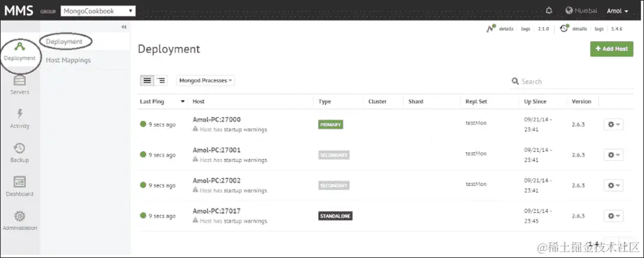
Task: Open host Amol-PC:27002
Action: pos(216,181)
